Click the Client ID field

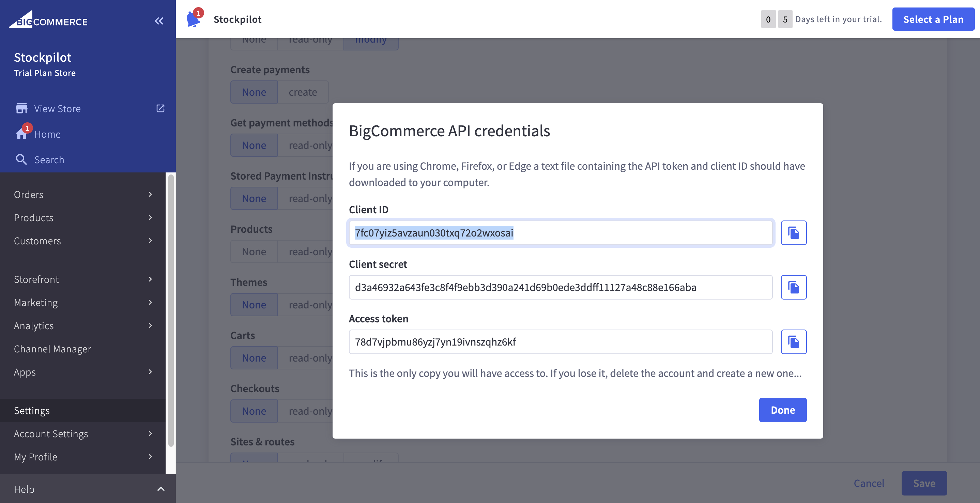point(561,232)
